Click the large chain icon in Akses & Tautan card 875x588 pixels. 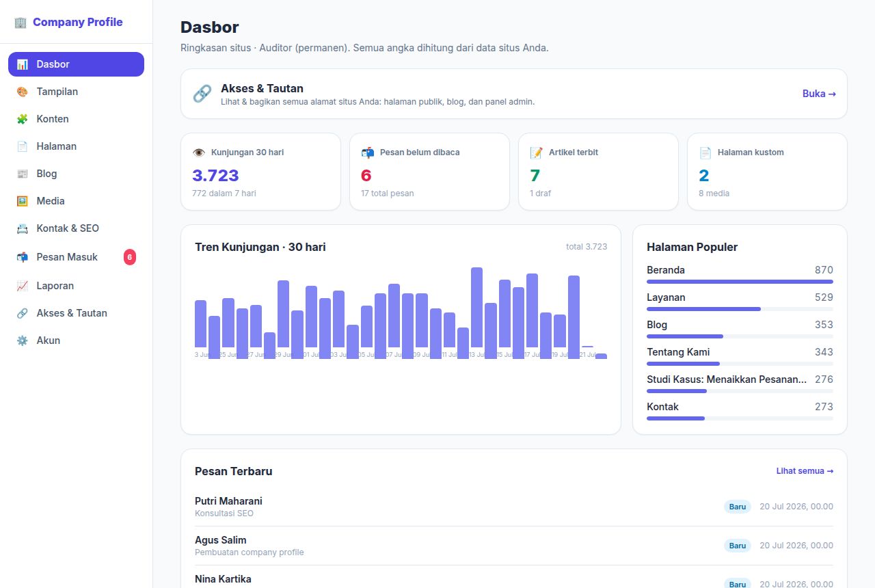(x=202, y=94)
